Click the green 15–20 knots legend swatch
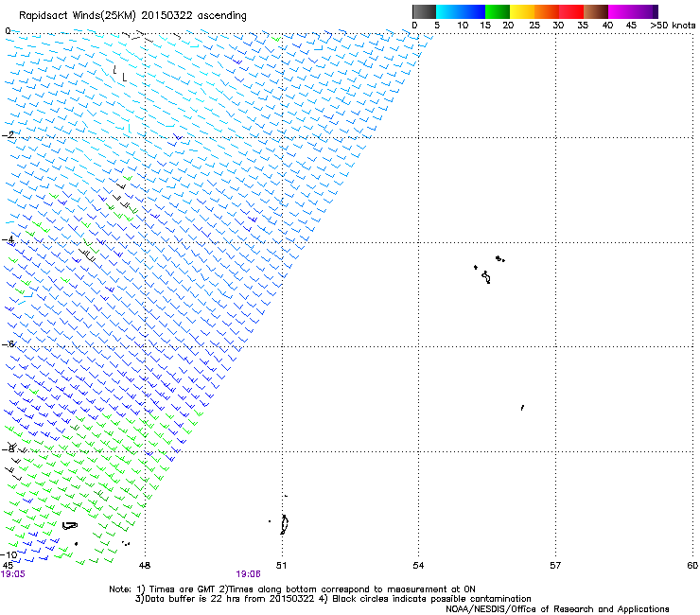The image size is (700, 615). (498, 11)
